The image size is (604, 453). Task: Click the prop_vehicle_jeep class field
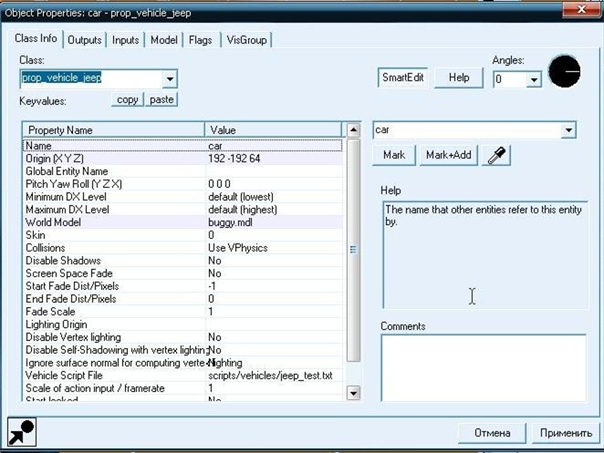coord(92,78)
